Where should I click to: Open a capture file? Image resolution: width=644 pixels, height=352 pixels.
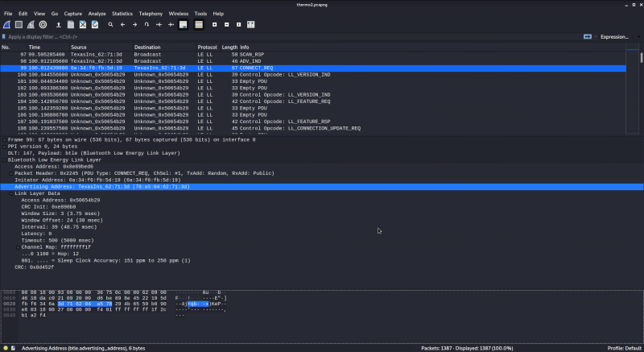coord(59,25)
